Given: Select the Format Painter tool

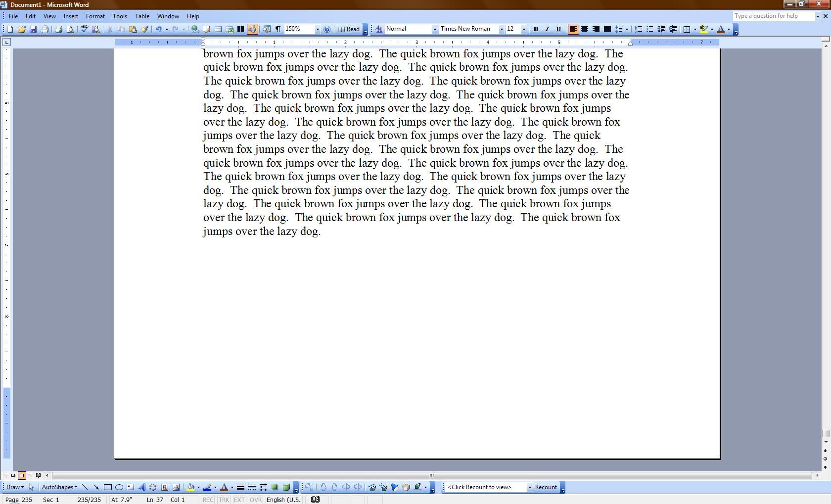Looking at the screenshot, I should [144, 29].
